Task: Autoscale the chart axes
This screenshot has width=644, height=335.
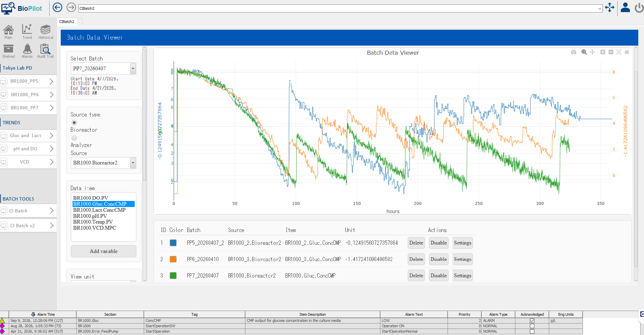Action: (x=619, y=52)
